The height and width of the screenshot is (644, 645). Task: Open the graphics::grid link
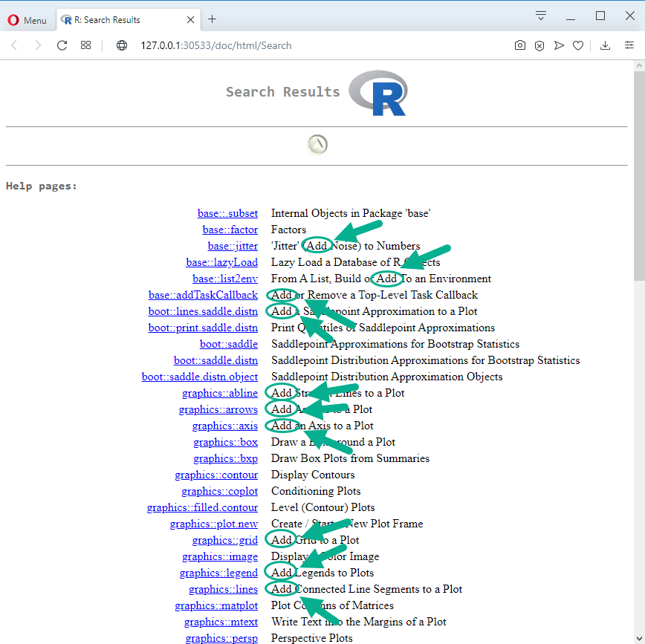(225, 540)
